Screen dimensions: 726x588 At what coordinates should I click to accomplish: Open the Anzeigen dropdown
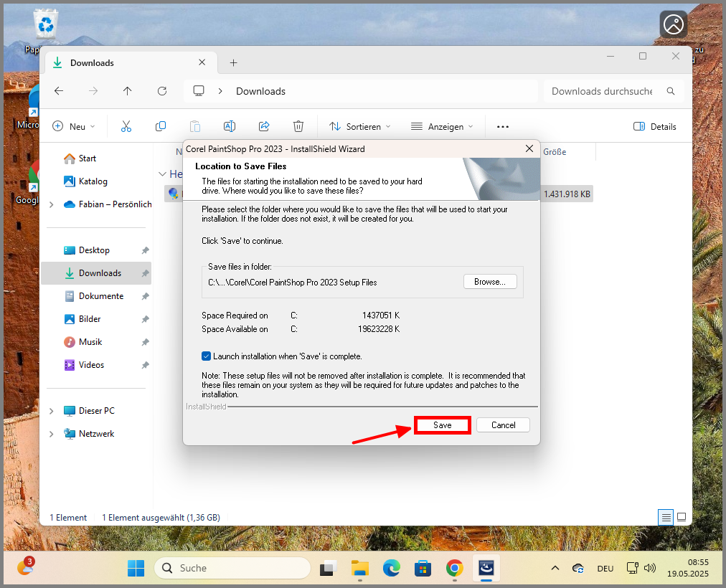point(443,126)
